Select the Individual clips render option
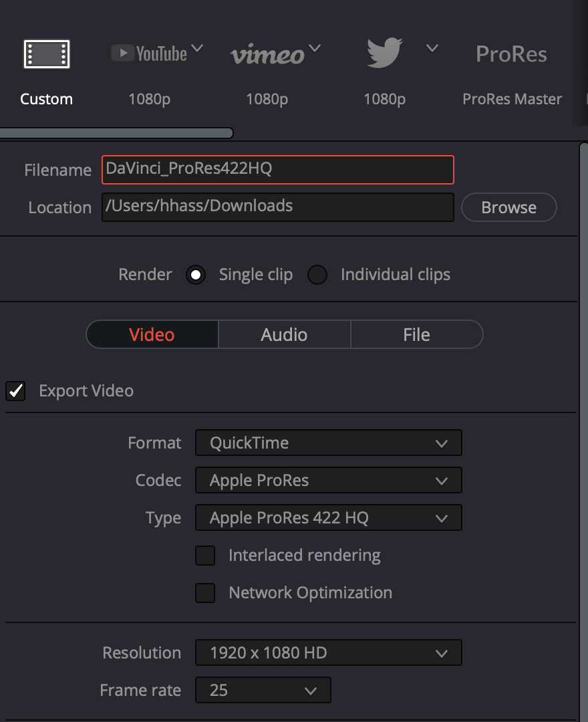588x722 pixels. click(x=317, y=275)
